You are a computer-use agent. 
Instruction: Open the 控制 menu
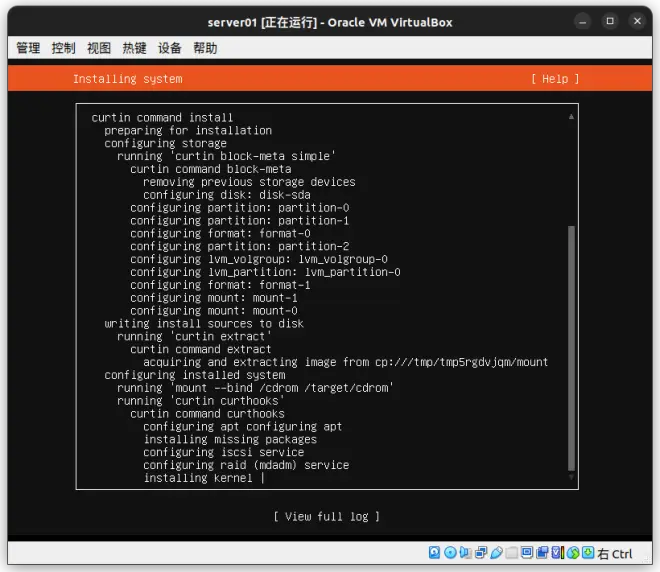coord(64,48)
